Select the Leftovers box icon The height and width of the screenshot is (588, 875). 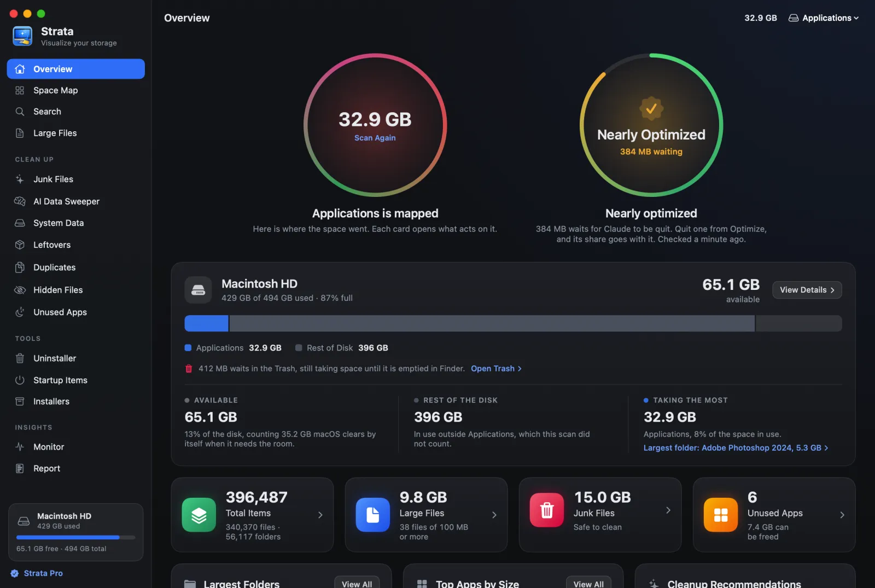(x=20, y=244)
